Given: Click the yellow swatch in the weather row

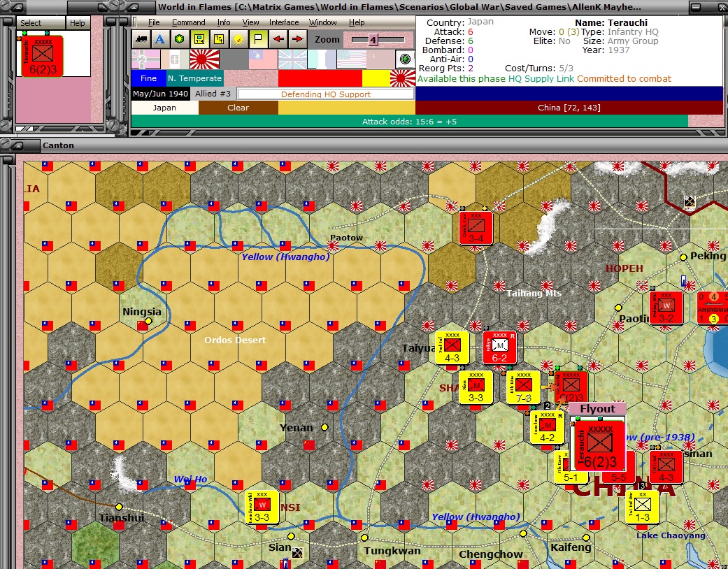Looking at the screenshot, I should (376, 78).
